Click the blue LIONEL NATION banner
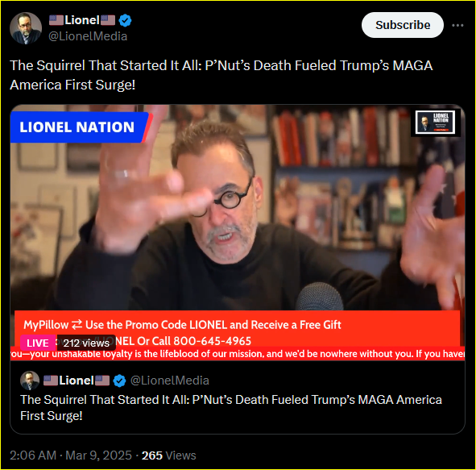 (79, 127)
